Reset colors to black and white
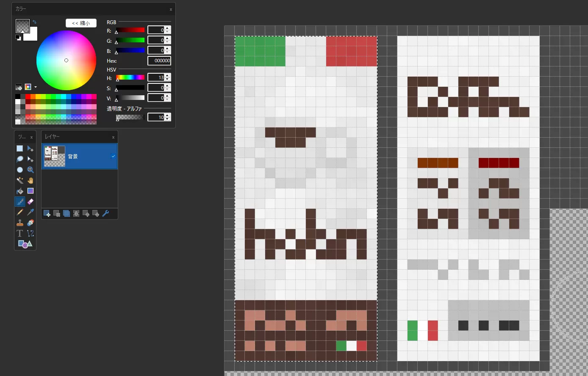This screenshot has height=376, width=588. (18, 38)
